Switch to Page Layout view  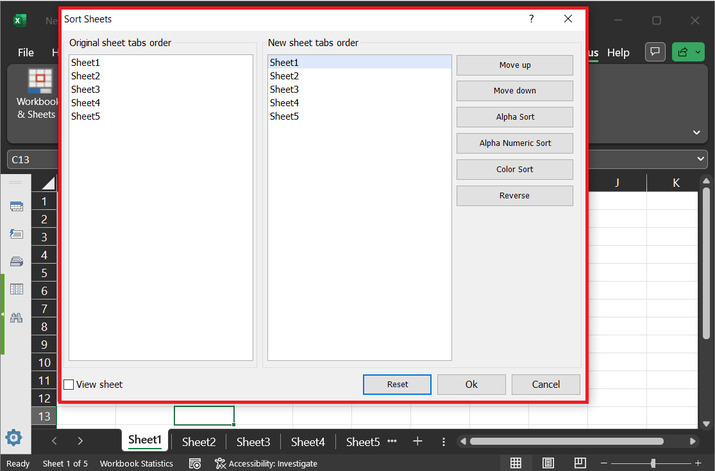pos(548,463)
